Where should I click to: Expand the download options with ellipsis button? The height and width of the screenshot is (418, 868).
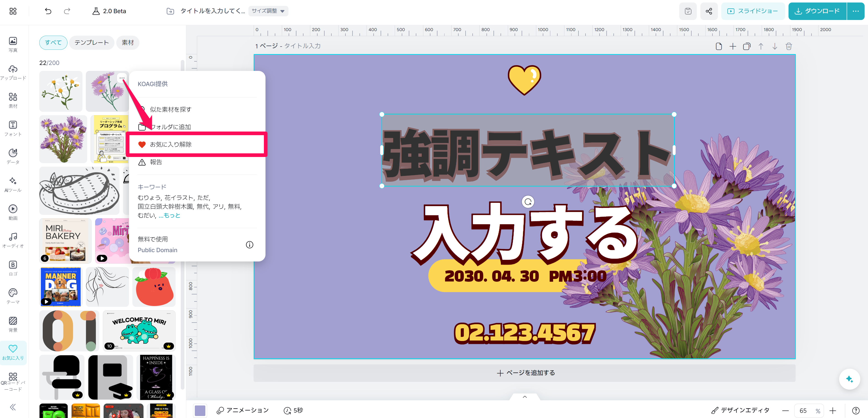click(x=856, y=11)
